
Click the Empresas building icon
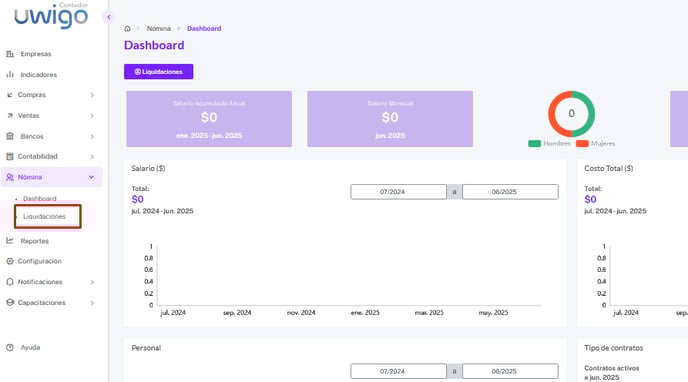pyautogui.click(x=10, y=54)
